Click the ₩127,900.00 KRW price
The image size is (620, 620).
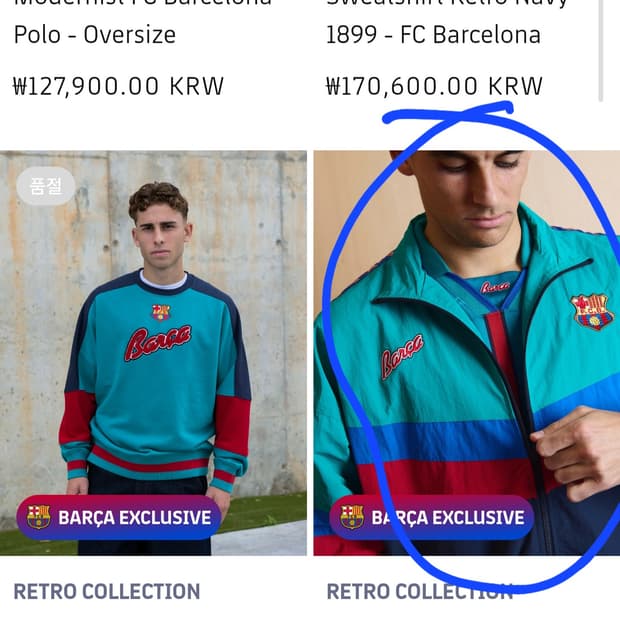coord(118,86)
